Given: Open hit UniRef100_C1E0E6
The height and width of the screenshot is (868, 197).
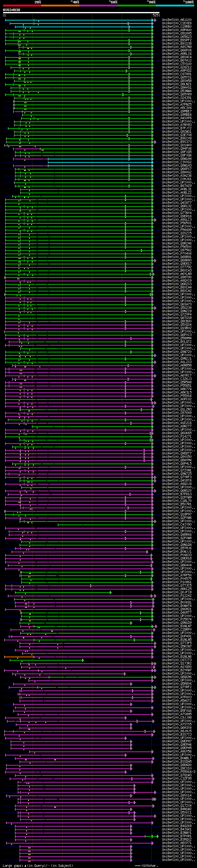Looking at the screenshot, I should point(177,23).
